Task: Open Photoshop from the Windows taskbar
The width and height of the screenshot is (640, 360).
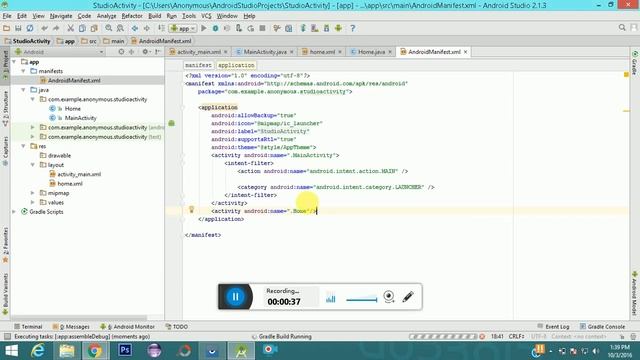Action: click(125, 351)
